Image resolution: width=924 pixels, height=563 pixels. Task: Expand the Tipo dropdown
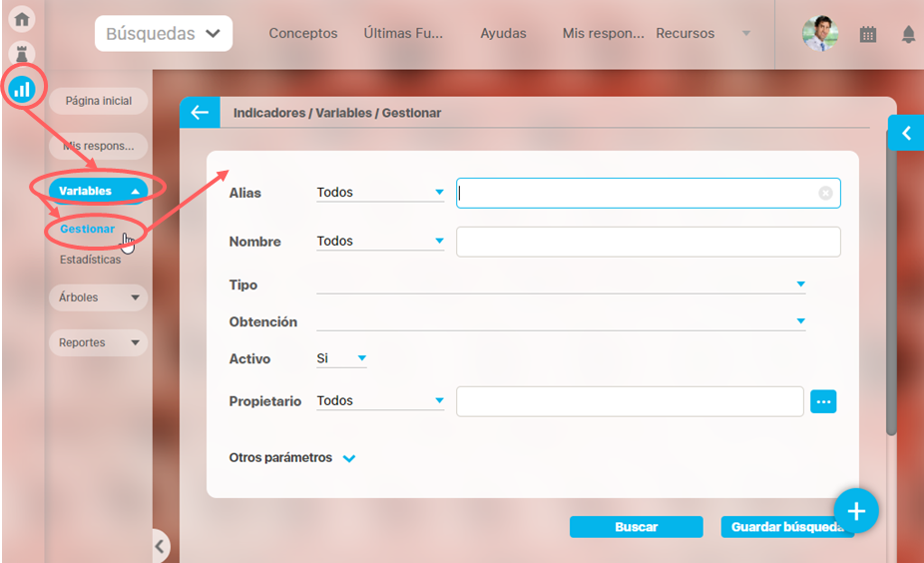[x=561, y=284]
